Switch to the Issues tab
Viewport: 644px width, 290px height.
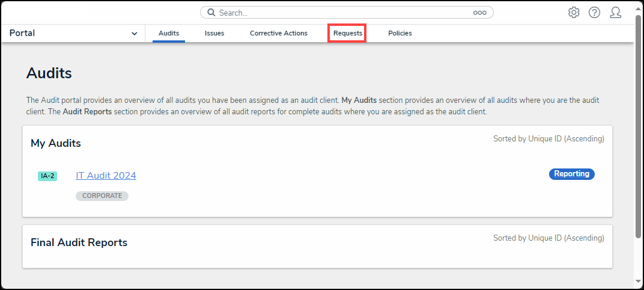[x=214, y=34]
